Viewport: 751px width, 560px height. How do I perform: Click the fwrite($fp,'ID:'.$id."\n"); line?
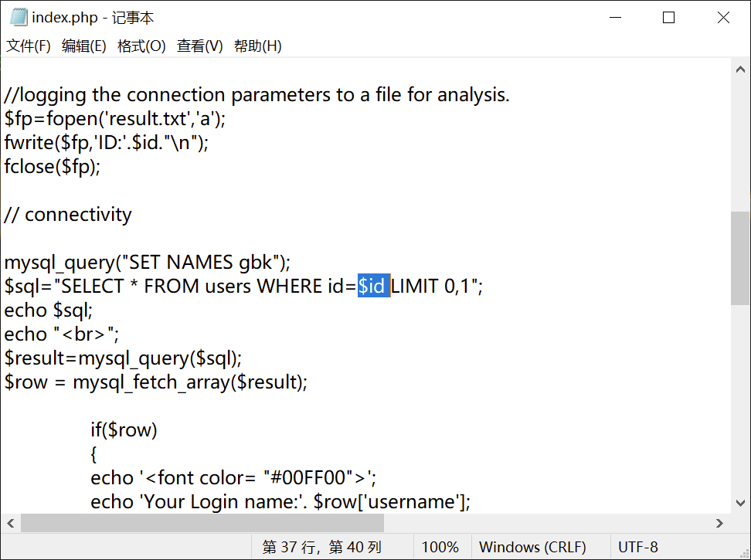(107, 143)
